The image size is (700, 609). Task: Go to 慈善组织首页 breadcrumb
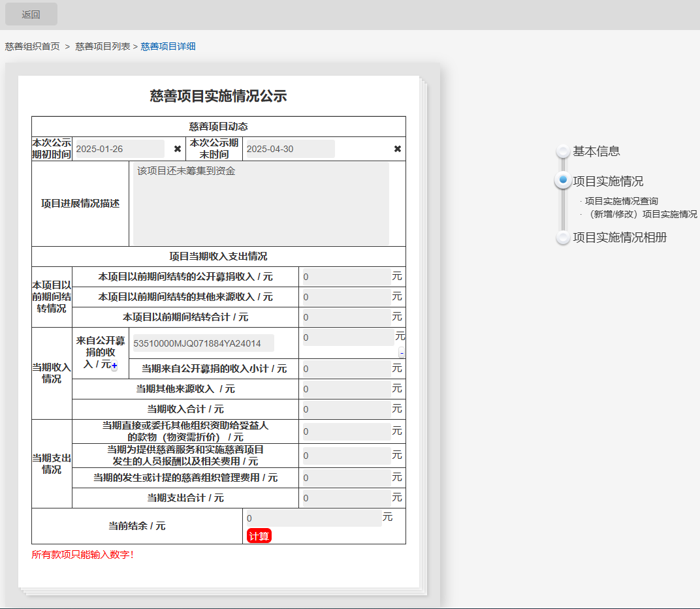click(x=33, y=46)
